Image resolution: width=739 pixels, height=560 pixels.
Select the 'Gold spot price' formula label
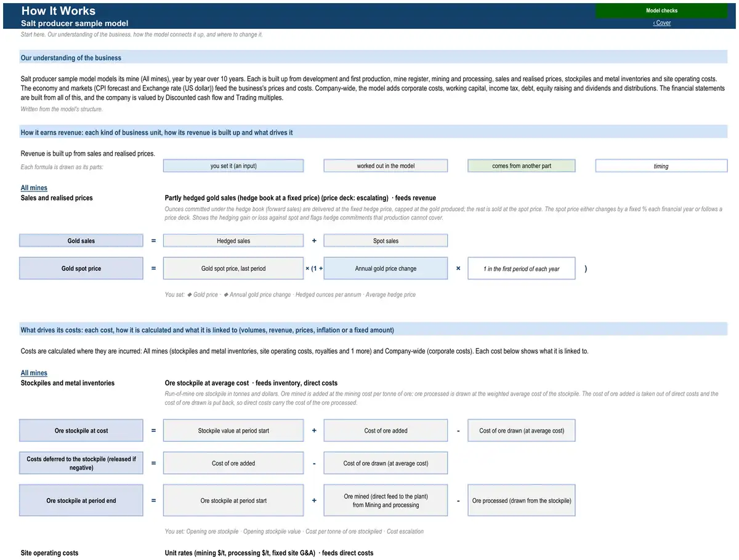click(81, 268)
